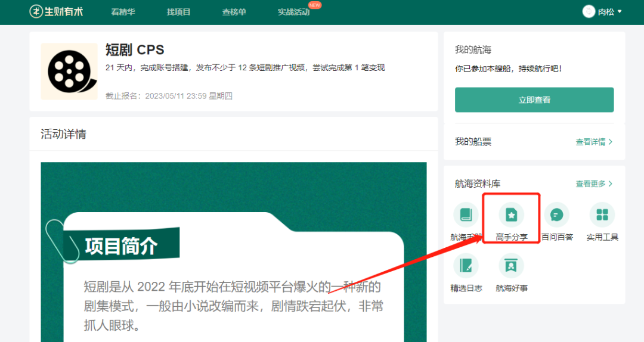The height and width of the screenshot is (342, 644).
Task: Click the 你已参加本艘船 status text
Action: click(x=508, y=69)
